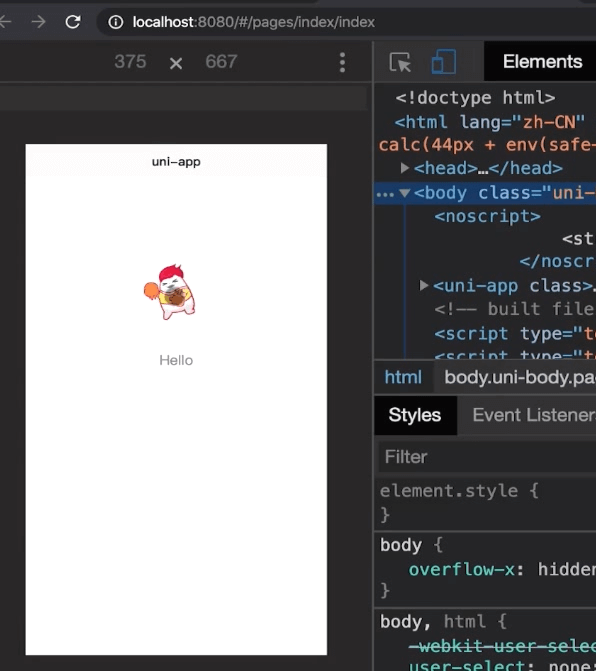The height and width of the screenshot is (671, 596).
Task: Focus the address bar with localhost:8080 URL
Action: tap(347, 22)
